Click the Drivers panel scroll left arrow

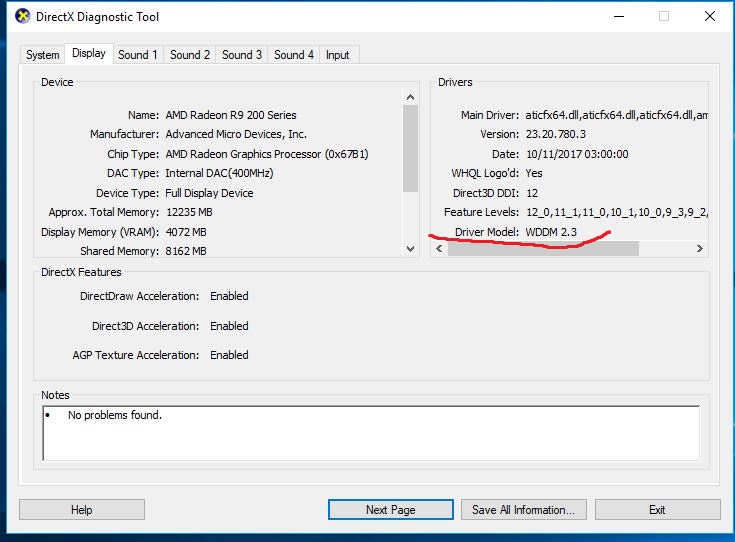[x=439, y=248]
